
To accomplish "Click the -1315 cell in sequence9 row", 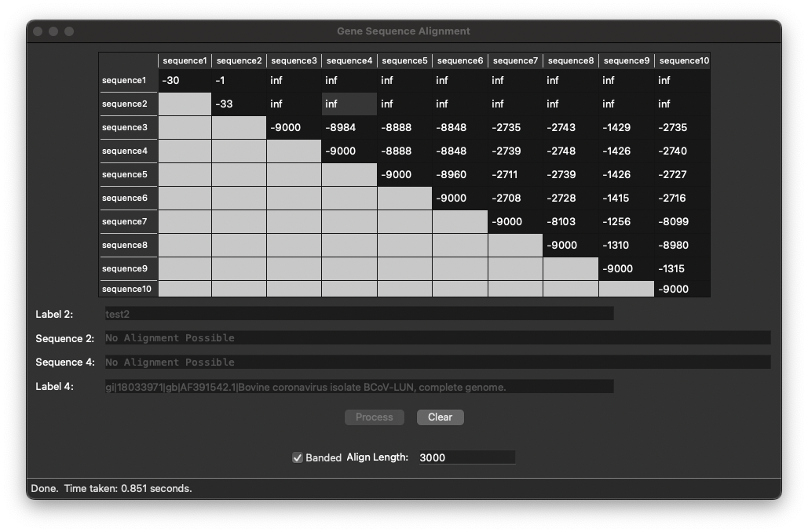I will [x=683, y=269].
